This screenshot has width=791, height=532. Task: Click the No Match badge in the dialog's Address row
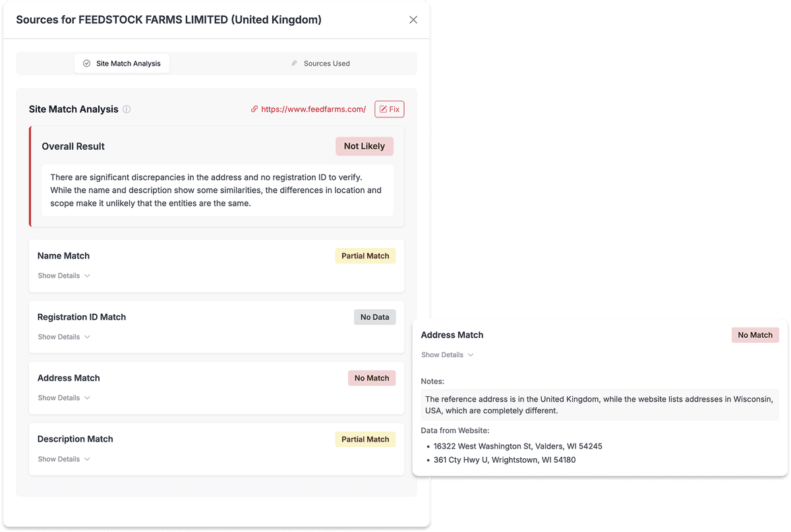coord(372,378)
